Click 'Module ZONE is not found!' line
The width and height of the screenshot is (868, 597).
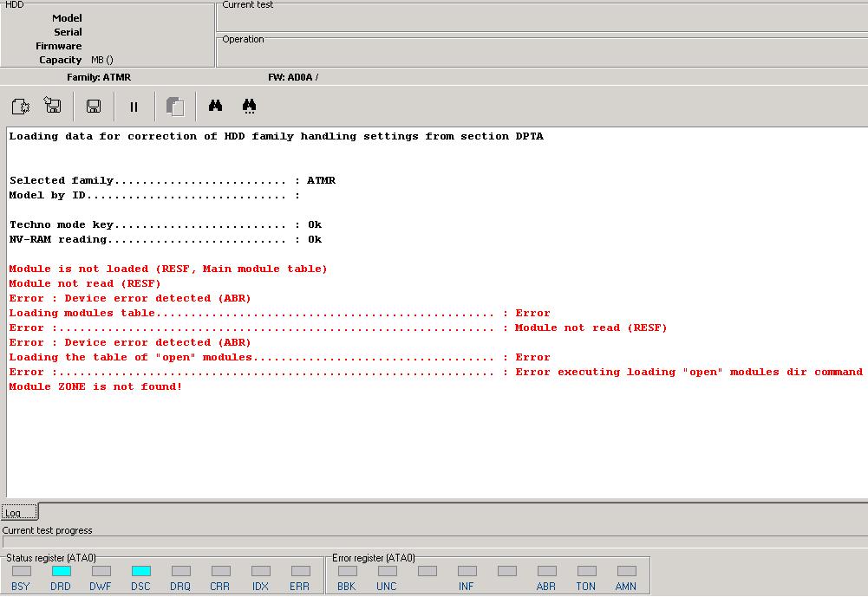tap(95, 386)
